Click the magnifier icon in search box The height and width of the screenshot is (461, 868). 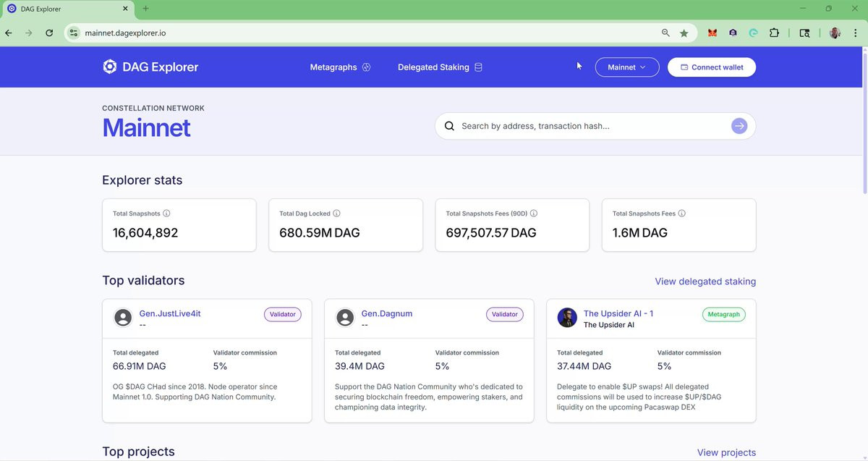(449, 126)
